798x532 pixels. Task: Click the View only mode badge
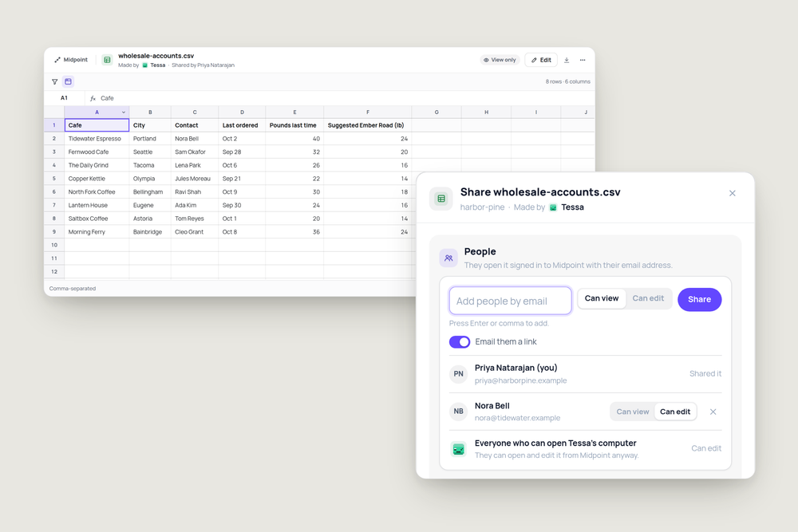(x=500, y=60)
